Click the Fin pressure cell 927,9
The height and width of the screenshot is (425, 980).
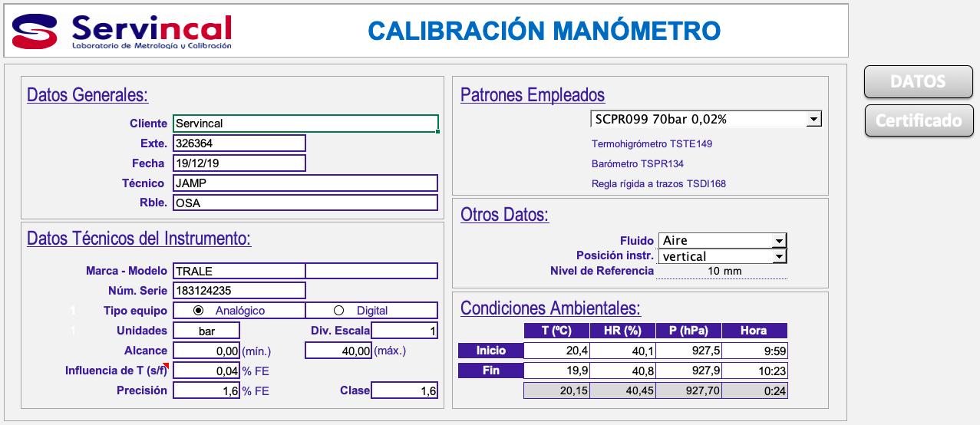pos(689,371)
